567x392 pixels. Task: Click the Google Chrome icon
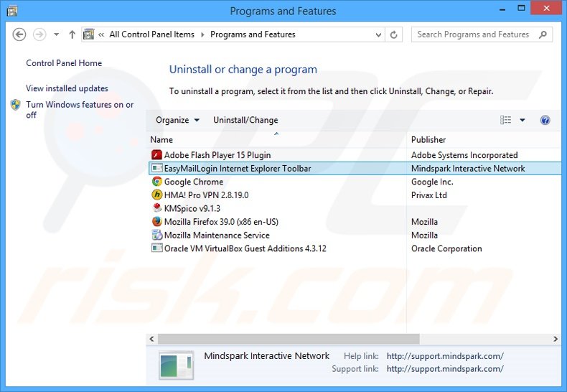click(156, 182)
